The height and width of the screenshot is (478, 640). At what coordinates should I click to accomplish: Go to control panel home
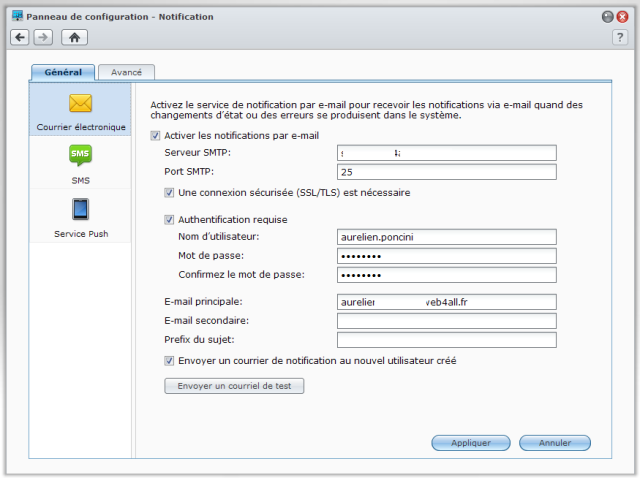click(73, 37)
